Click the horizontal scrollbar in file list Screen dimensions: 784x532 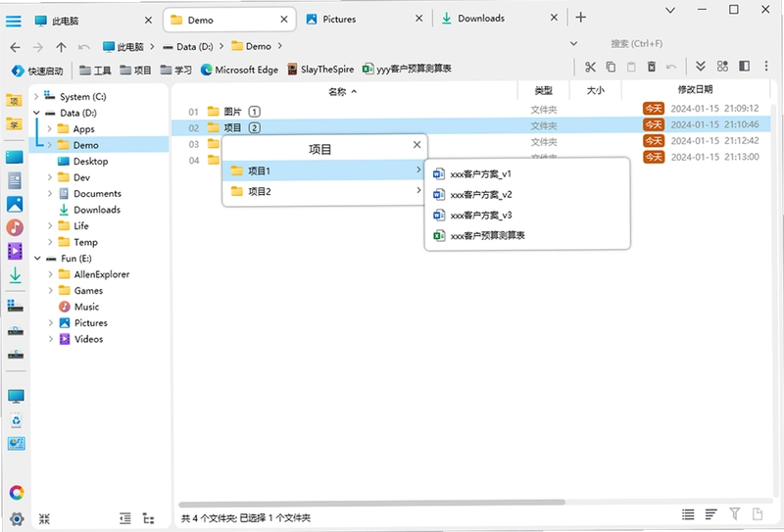(371, 502)
